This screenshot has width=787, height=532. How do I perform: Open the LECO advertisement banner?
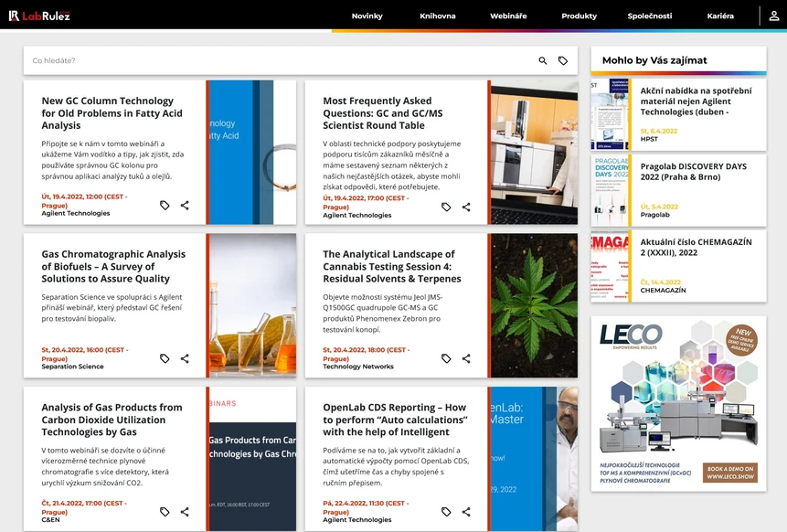pyautogui.click(x=678, y=403)
